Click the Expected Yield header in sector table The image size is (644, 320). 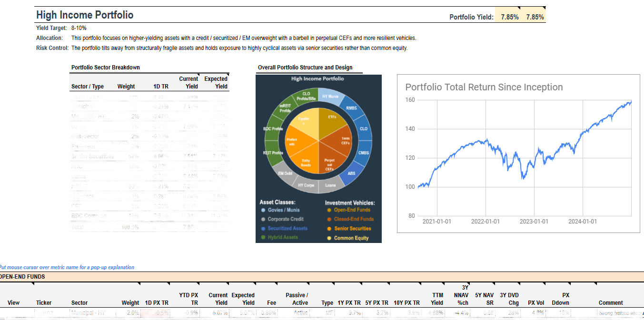pos(216,82)
